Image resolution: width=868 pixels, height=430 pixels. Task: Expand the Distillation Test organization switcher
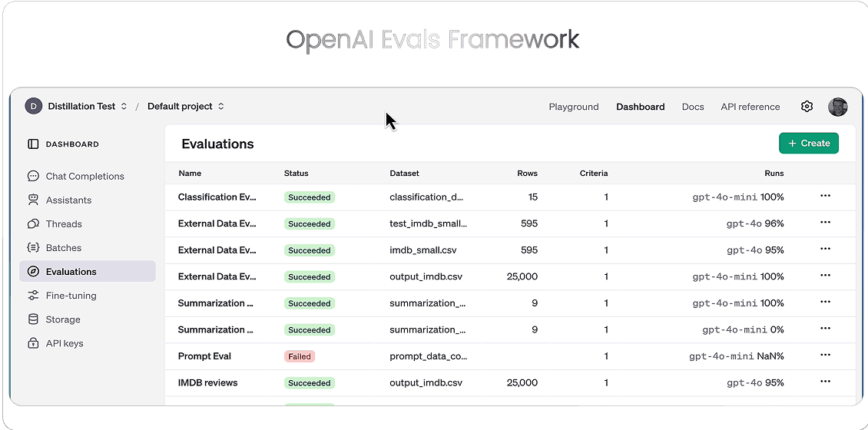click(x=124, y=106)
